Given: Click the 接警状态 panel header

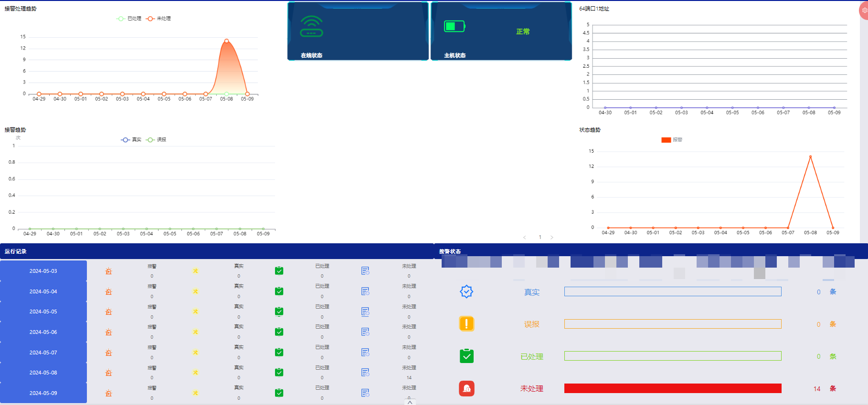Looking at the screenshot, I should coord(651,251).
